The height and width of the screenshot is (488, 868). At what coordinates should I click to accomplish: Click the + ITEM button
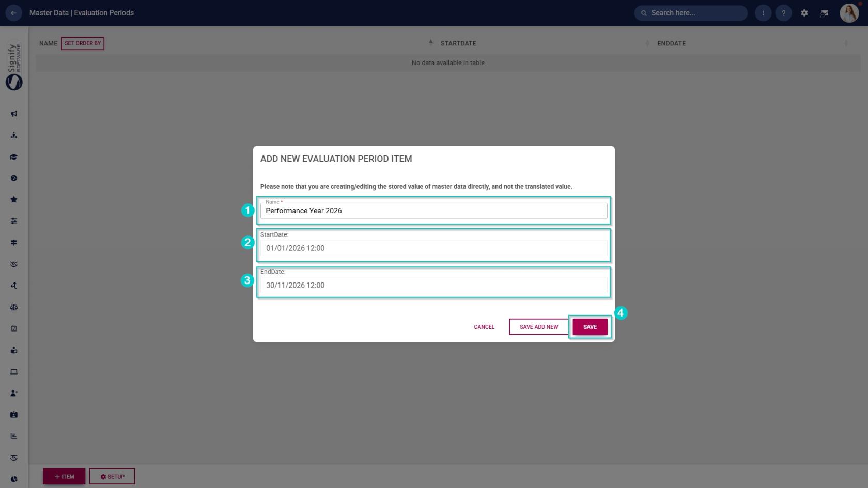[x=64, y=477]
